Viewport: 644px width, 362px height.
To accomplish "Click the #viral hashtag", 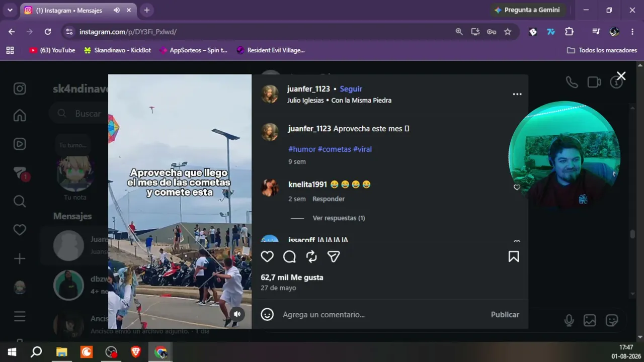I will [x=362, y=149].
